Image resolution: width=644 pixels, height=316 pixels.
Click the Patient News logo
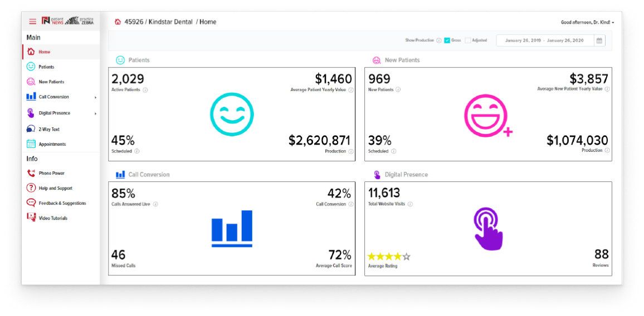tap(52, 21)
